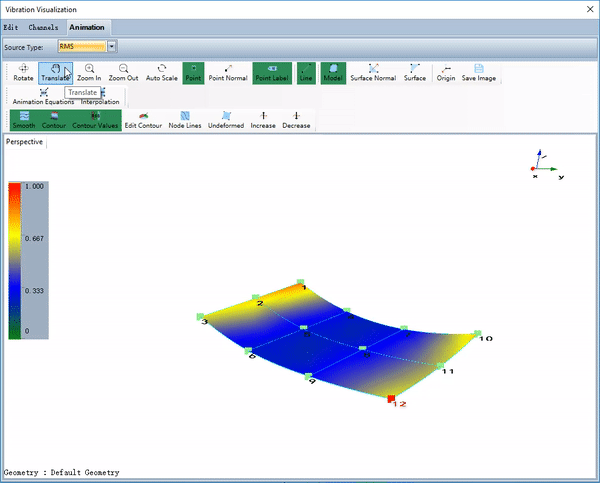
Task: Select point 1 on the model
Action: pos(301,282)
